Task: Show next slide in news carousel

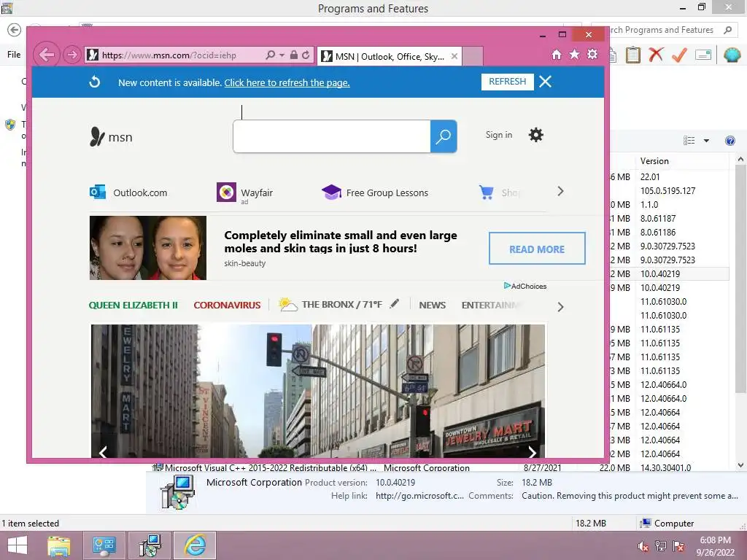Action: (532, 451)
